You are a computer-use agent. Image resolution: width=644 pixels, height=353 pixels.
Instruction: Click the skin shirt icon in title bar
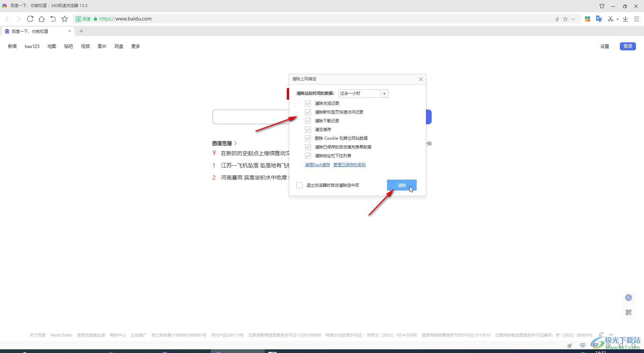click(x=602, y=6)
